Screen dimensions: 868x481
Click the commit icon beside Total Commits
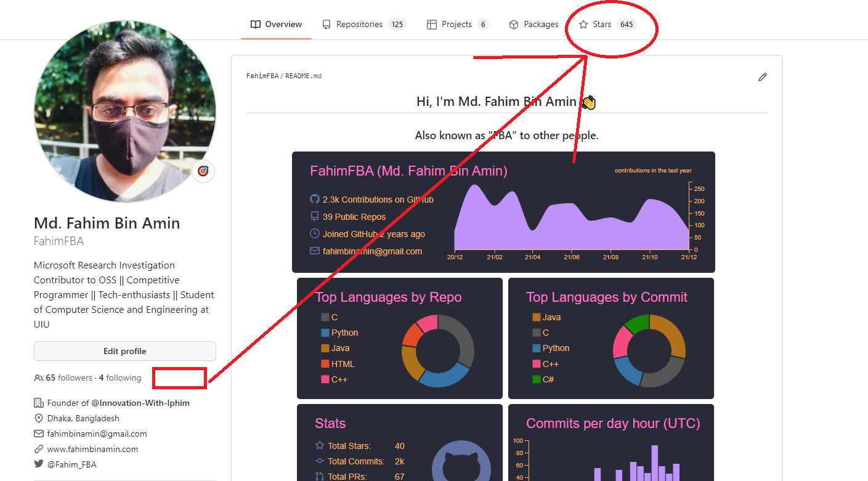[x=320, y=461]
